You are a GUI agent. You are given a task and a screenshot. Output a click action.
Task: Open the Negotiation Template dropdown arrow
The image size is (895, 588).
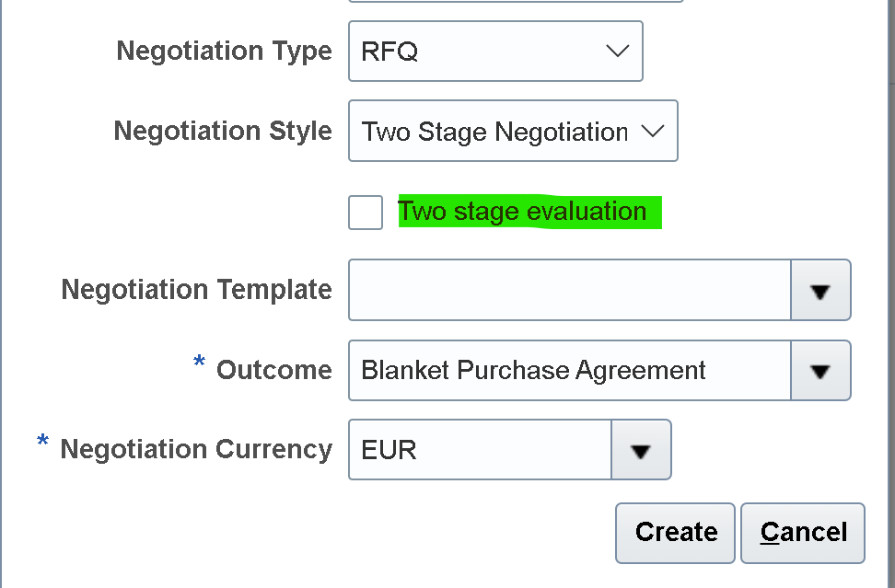tap(820, 290)
